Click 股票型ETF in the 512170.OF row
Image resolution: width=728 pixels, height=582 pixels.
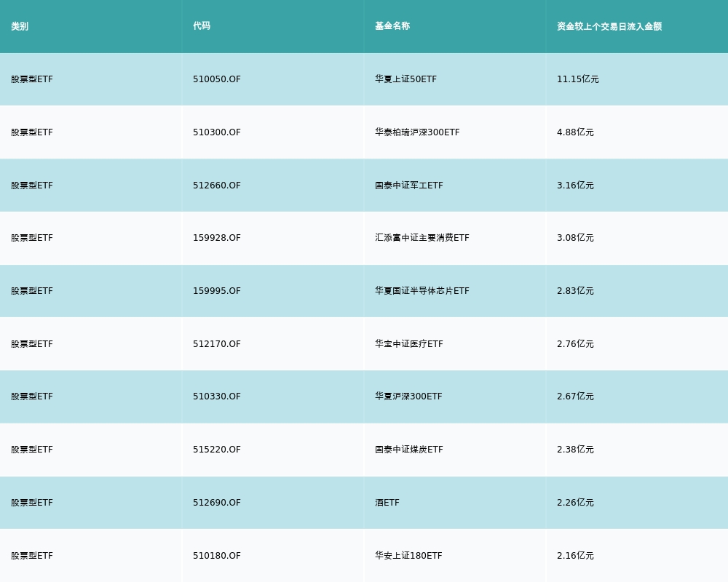32,344
